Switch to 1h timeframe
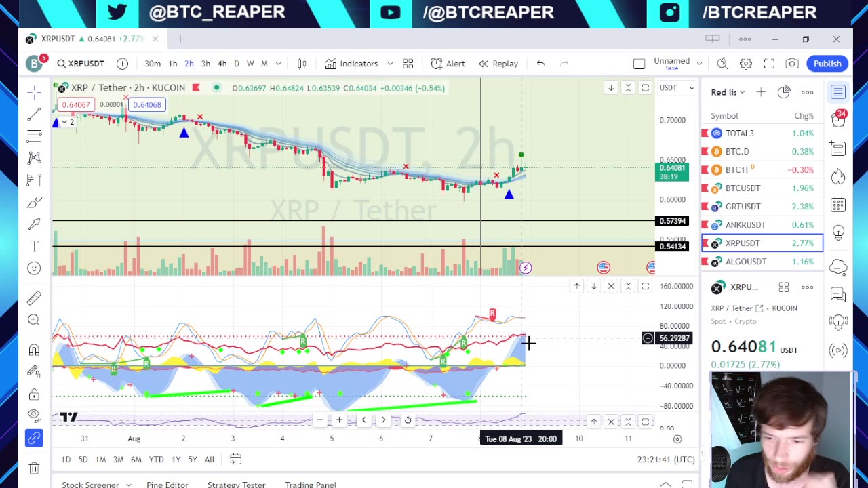 click(172, 64)
